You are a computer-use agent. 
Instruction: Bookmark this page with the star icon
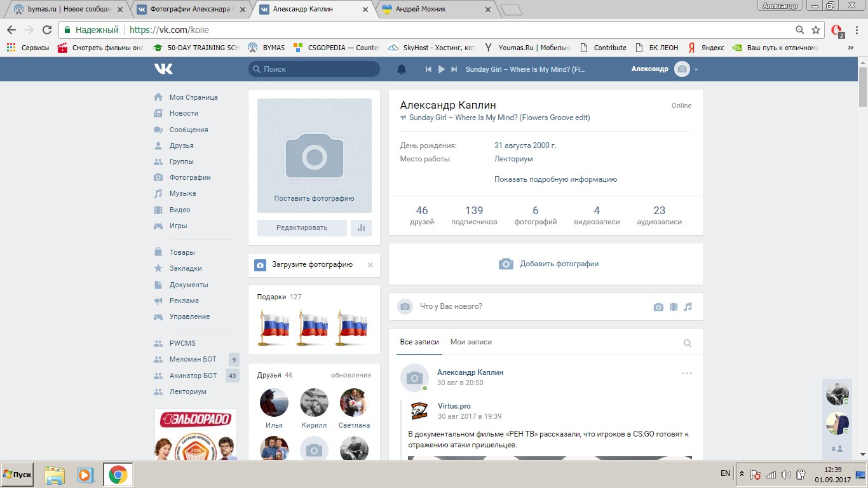[816, 30]
